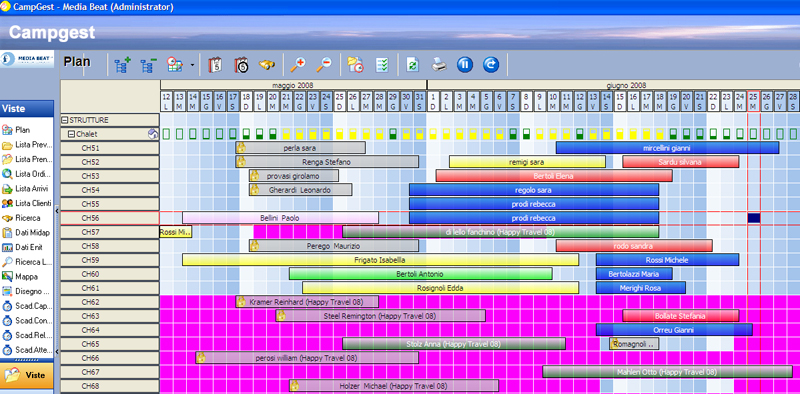Toggle the Chalet availability box for May 12
Image resolution: width=800 pixels, height=394 pixels.
[166, 134]
